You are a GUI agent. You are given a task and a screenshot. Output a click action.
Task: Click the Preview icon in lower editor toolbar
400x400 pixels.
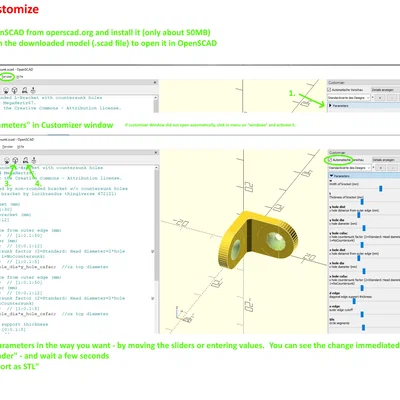coord(6,160)
